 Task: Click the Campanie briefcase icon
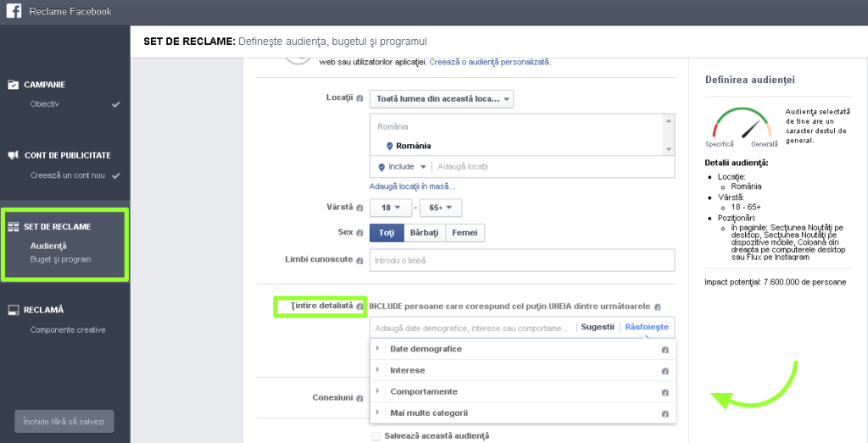tap(14, 85)
